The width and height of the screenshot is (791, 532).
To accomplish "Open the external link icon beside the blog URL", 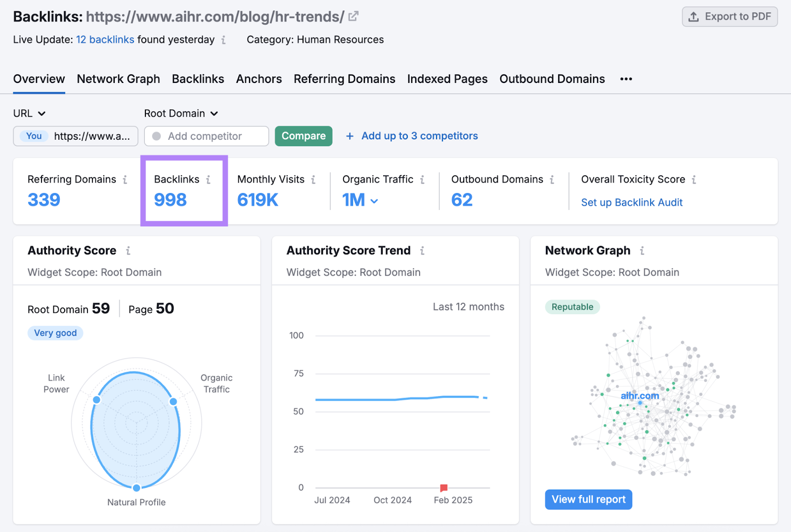I will 352,16.
